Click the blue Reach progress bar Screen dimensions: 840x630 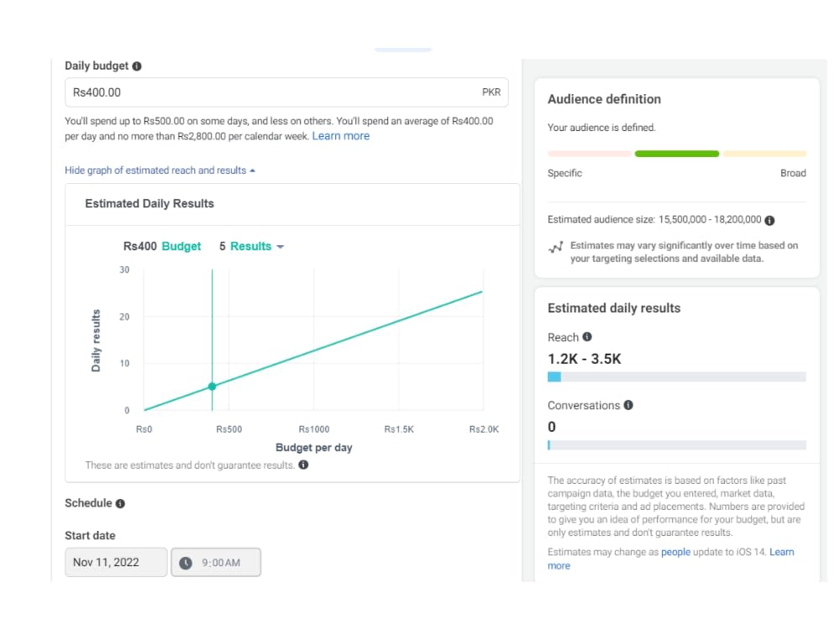pos(554,377)
